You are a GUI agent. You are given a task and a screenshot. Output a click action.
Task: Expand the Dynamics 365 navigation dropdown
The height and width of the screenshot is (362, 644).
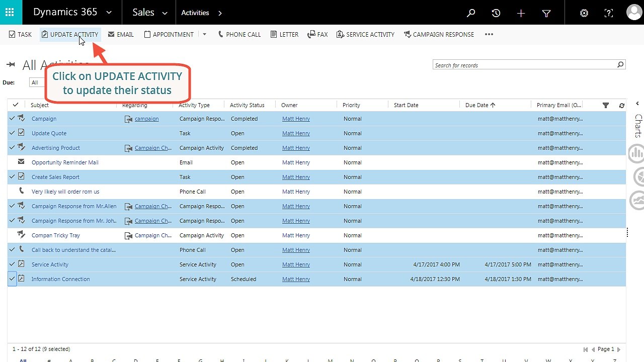click(109, 13)
